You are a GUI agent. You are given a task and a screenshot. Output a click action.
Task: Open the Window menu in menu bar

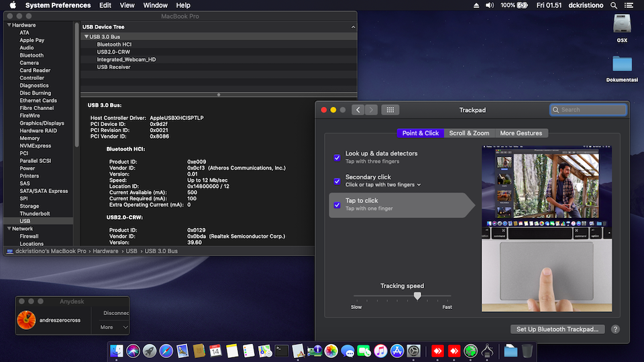click(x=156, y=5)
